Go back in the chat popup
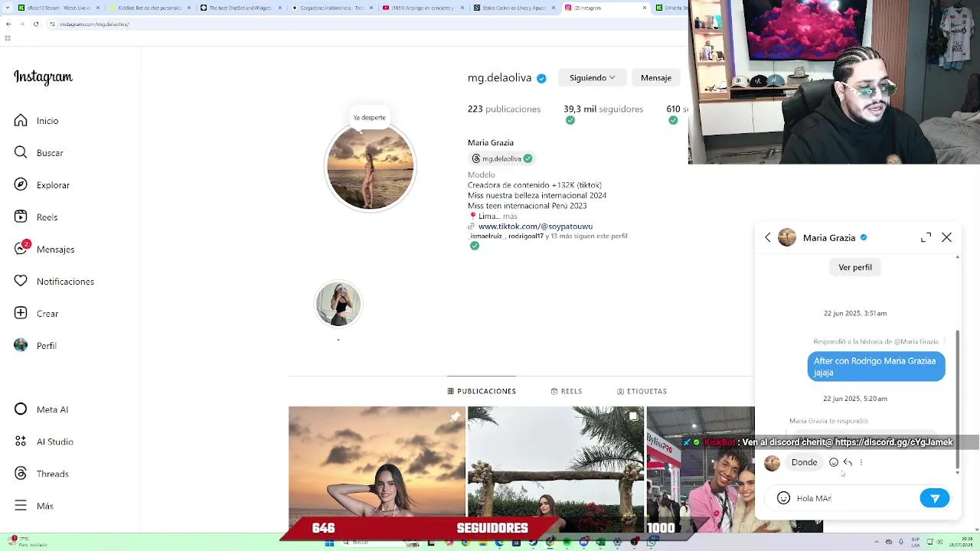Screen dimensions: 980x551 768,238
